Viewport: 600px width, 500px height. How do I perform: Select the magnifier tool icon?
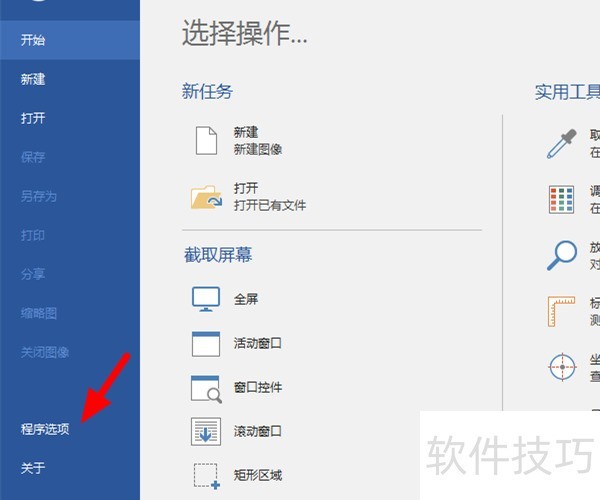point(562,255)
